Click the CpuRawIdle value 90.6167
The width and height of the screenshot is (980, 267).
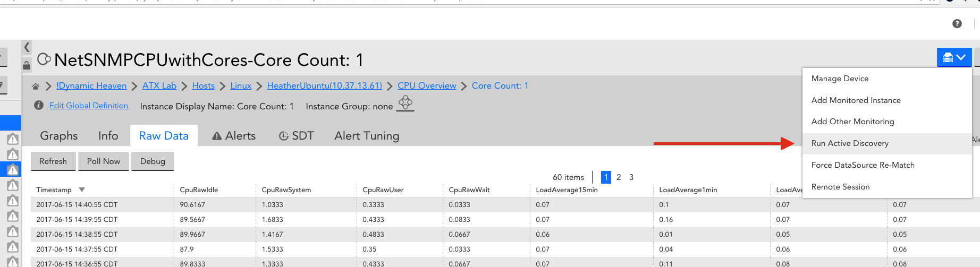192,205
